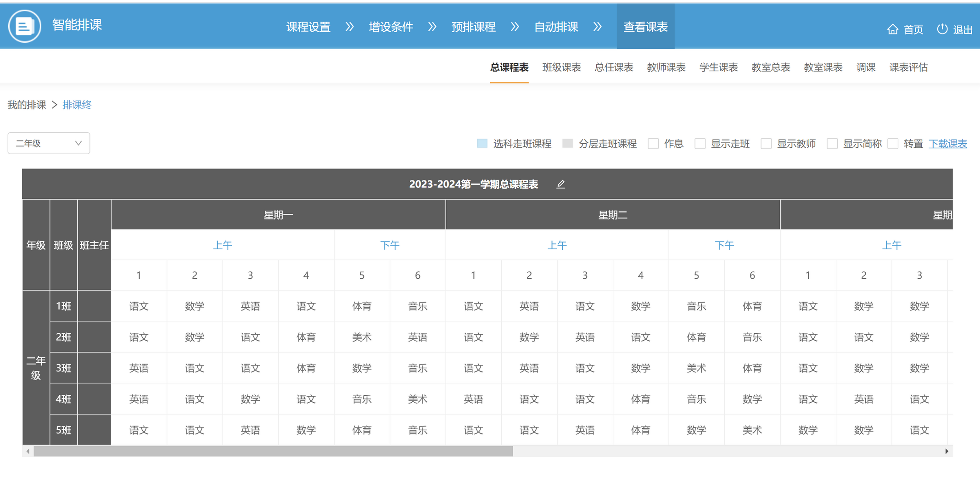The width and height of the screenshot is (980, 494).
Task: Click the 3班 row header
Action: click(63, 368)
